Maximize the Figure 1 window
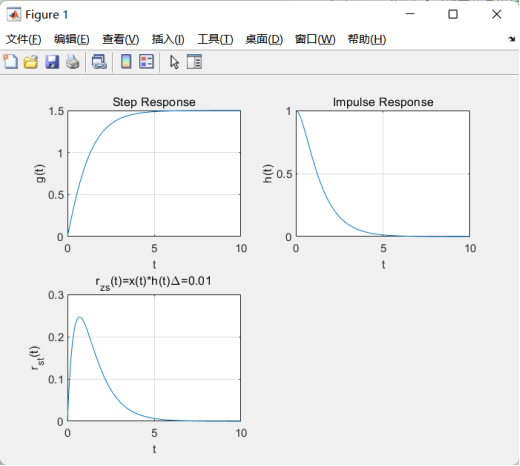 (453, 14)
